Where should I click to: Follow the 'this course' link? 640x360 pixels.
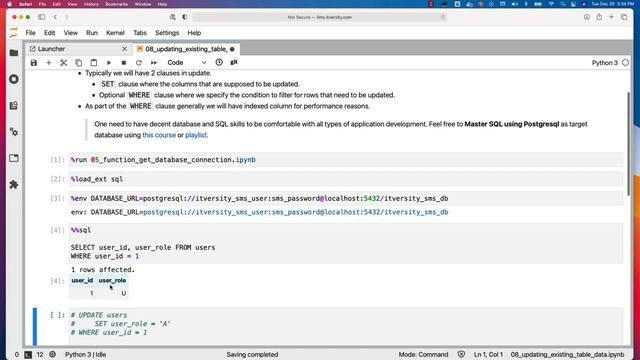click(x=159, y=135)
